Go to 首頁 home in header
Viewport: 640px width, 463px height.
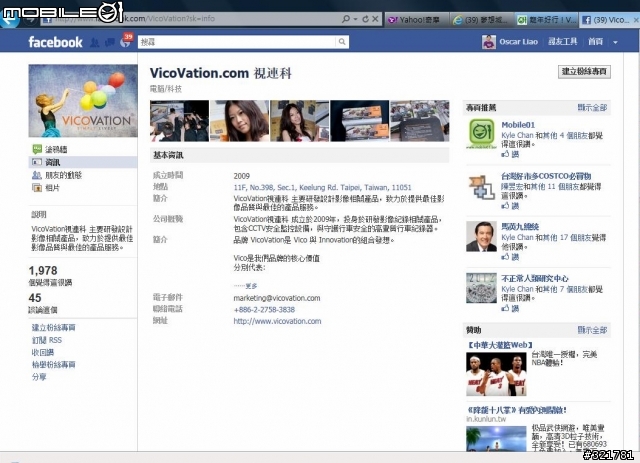pos(595,42)
